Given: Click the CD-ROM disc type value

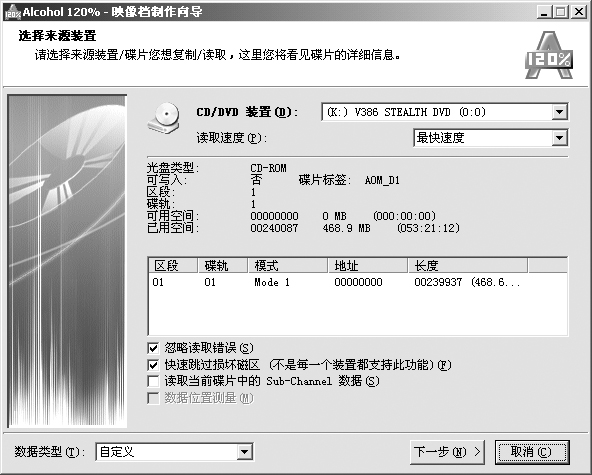Looking at the screenshot, I should pyautogui.click(x=268, y=168).
